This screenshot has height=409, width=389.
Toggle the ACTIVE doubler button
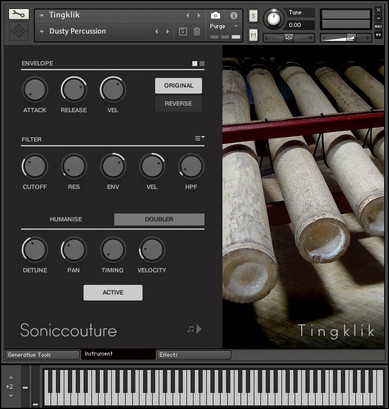113,292
